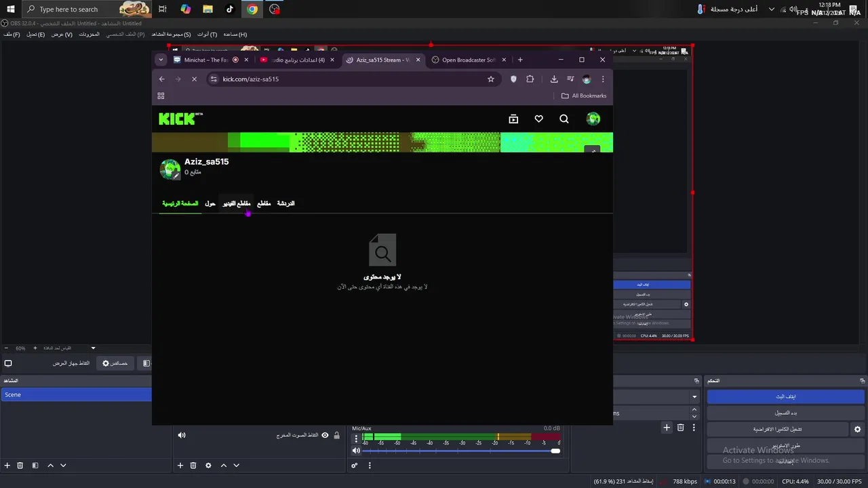Open the preview scaling dropdown arrow
Viewport: 868px width, 488px height.
pos(94,348)
